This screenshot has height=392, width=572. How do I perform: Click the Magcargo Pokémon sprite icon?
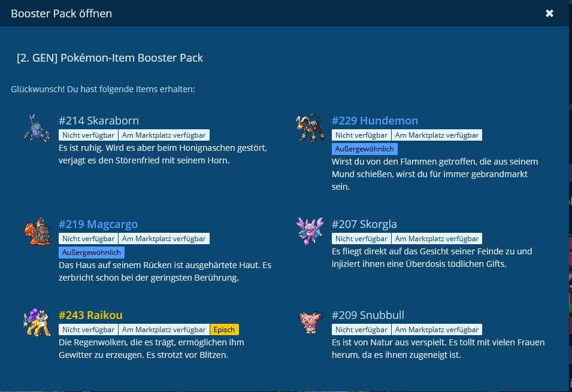click(x=37, y=232)
